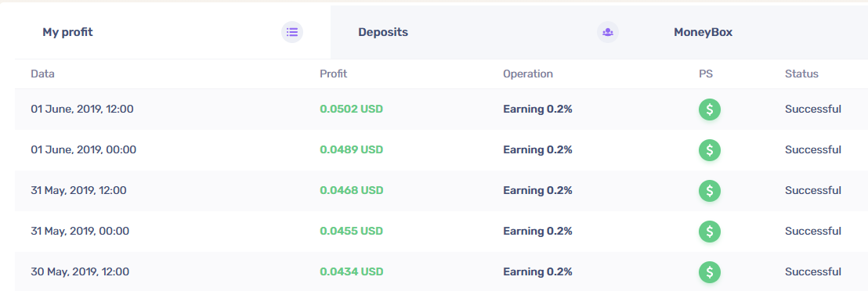Click dollar icon in 01 June 12:00 row
This screenshot has width=868, height=291.
[x=710, y=109]
